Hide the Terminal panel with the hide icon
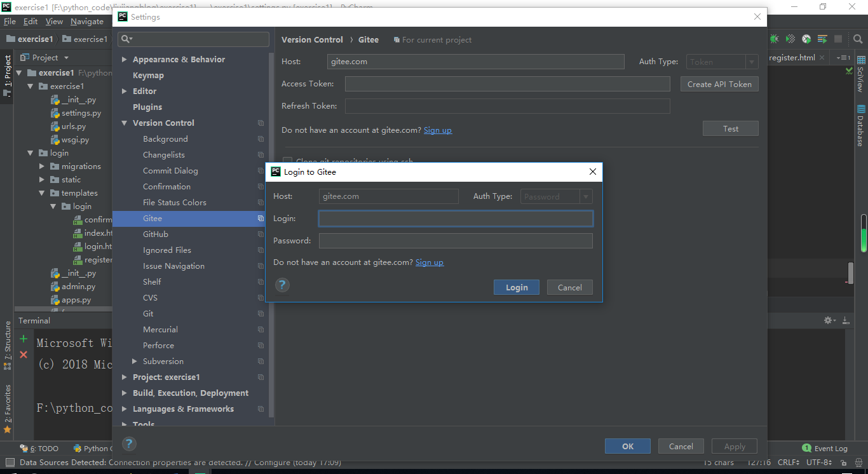Screen dimensions: 868x474 (x=845, y=320)
